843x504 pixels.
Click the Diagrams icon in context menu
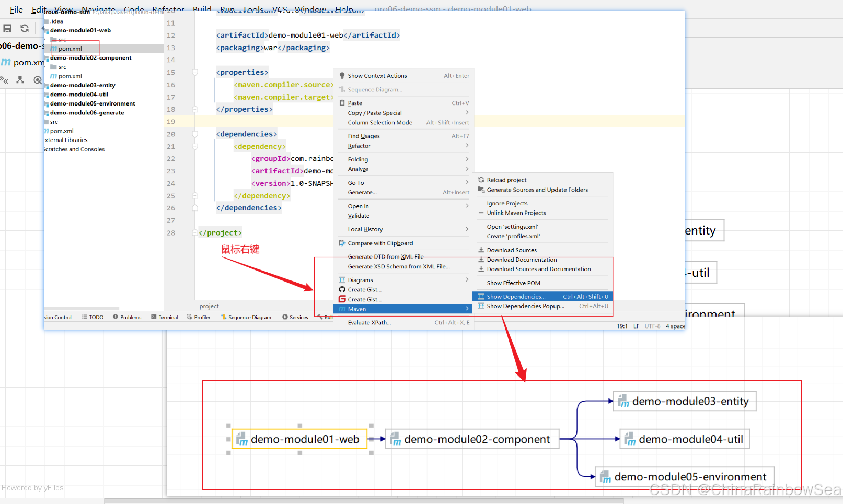point(342,280)
